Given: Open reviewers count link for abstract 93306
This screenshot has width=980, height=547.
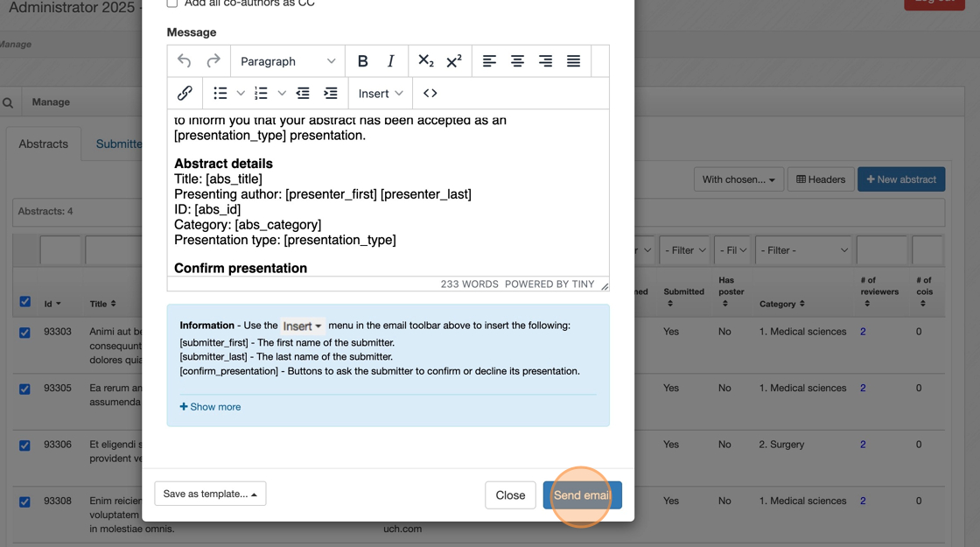Looking at the screenshot, I should (863, 445).
